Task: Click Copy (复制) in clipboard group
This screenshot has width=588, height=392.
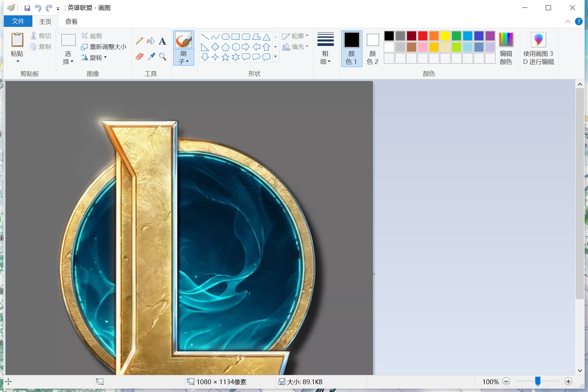Action: click(41, 47)
